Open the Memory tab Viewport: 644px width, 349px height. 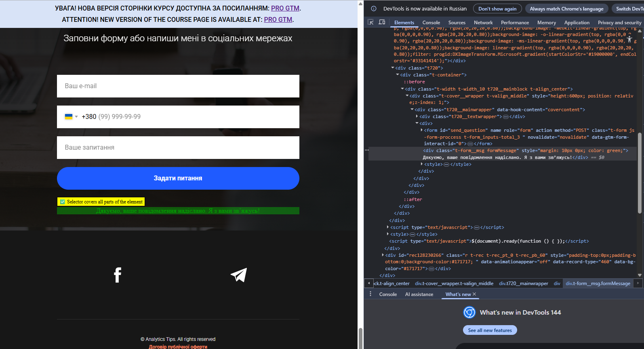point(547,23)
